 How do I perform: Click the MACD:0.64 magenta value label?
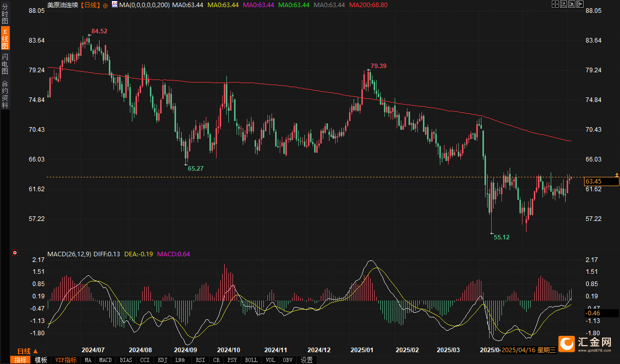(x=173, y=254)
